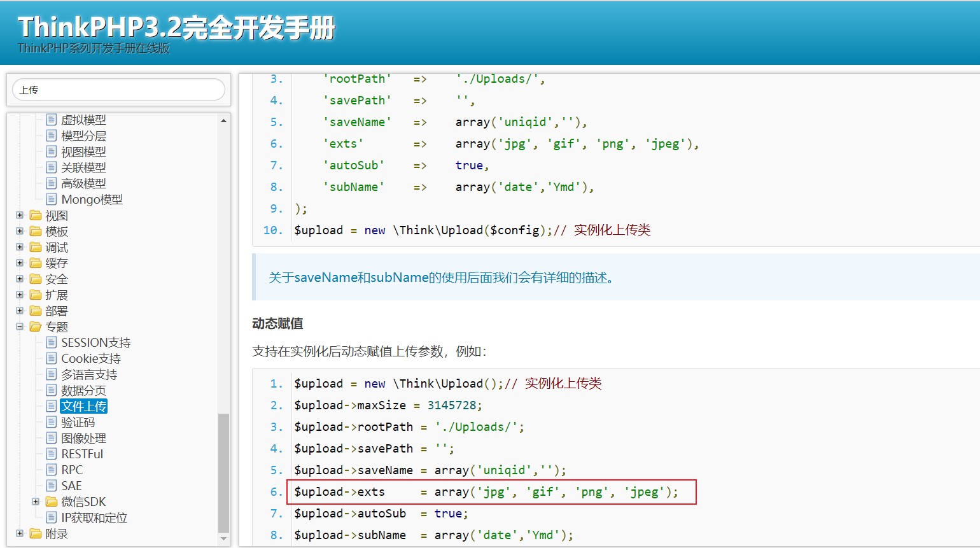Screen dimensions: 980x548
Task: Expand the 模板 folder node
Action: (20, 231)
